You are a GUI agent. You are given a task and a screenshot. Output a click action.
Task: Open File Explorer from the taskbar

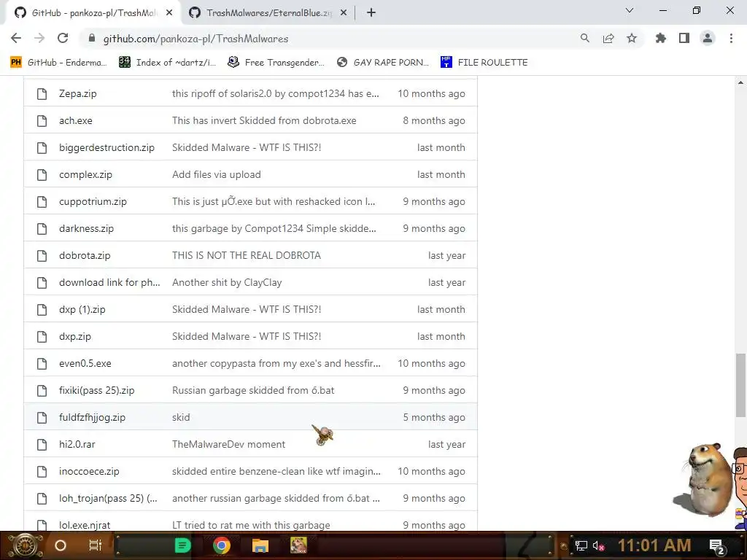[260, 545]
